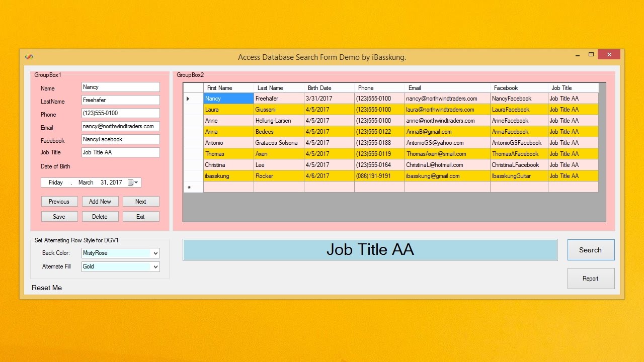
Task: Click the Job Title column header
Action: (573, 88)
